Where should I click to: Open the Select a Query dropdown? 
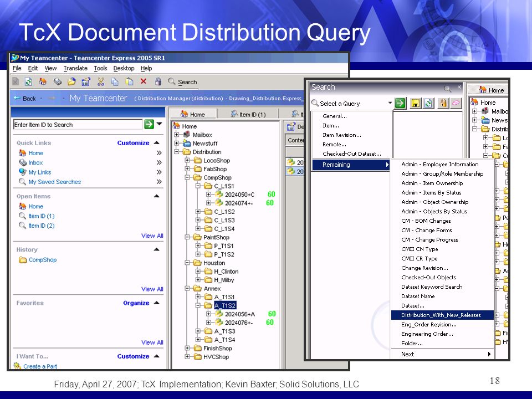point(390,103)
